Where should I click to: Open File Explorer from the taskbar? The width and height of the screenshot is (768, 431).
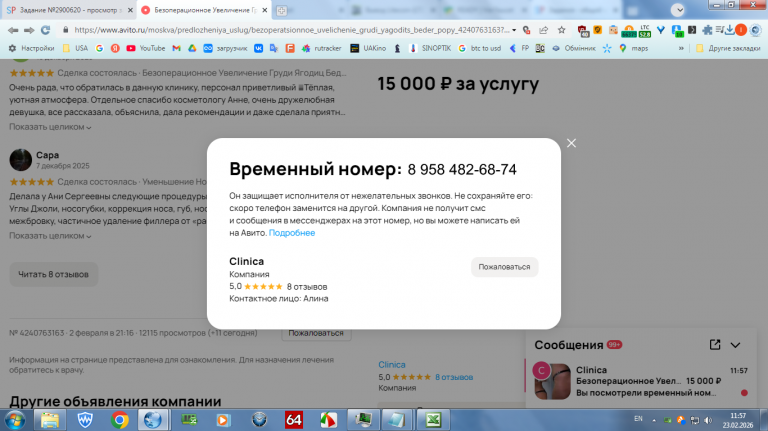[49, 420]
